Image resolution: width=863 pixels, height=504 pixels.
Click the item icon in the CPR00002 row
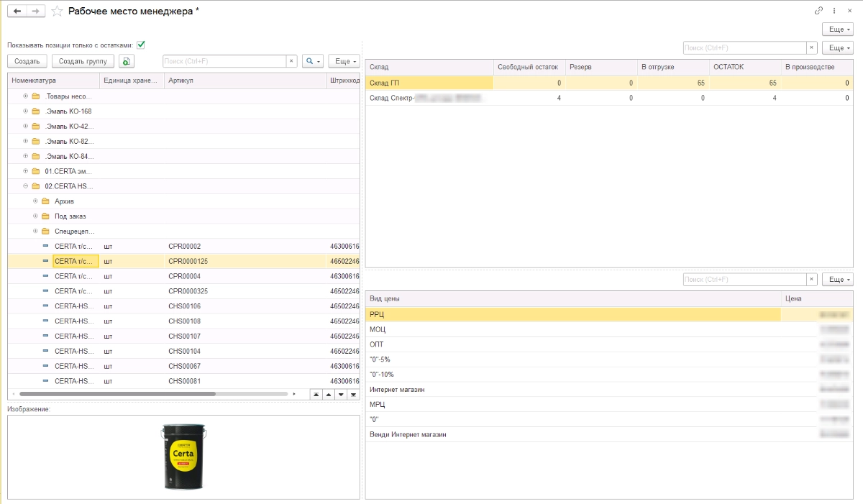click(46, 247)
